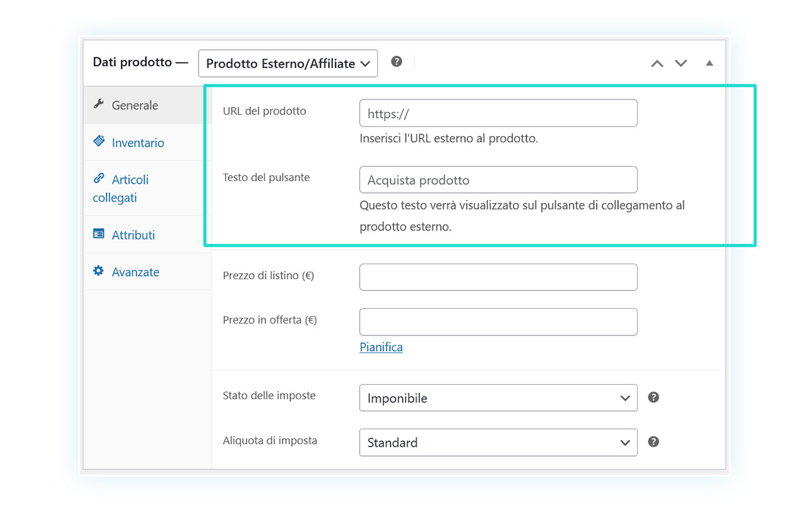Collapse the Dati prodotto panel with triangle
This screenshot has height=511, width=812.
click(710, 63)
